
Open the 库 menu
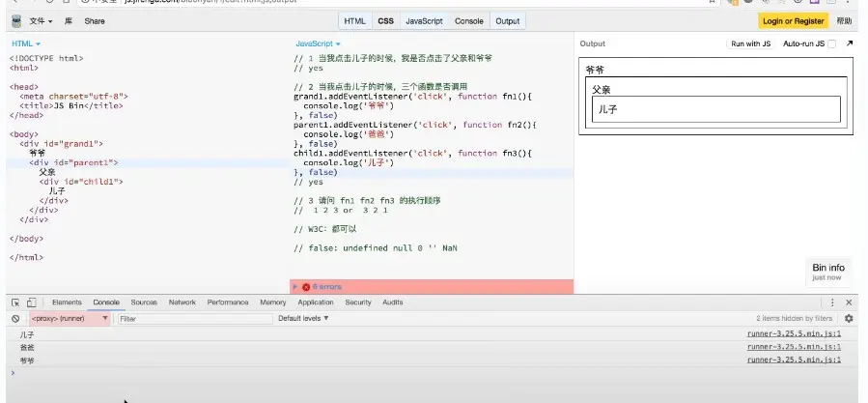click(69, 21)
